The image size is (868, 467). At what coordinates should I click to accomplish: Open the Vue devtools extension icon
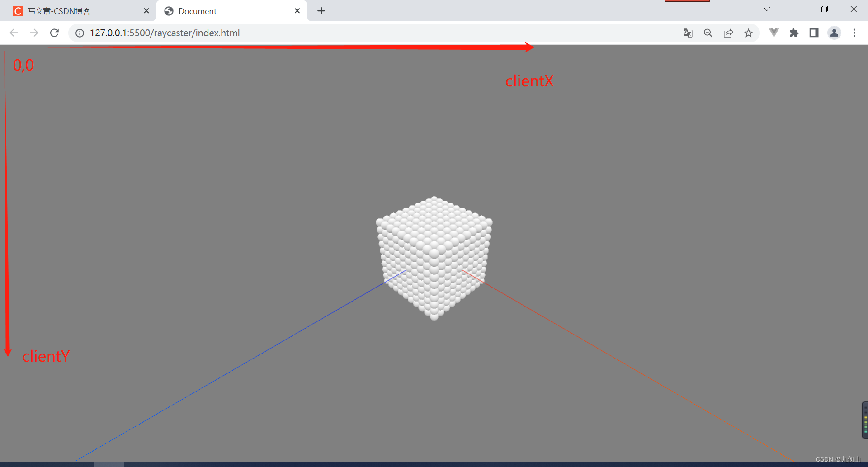point(774,33)
